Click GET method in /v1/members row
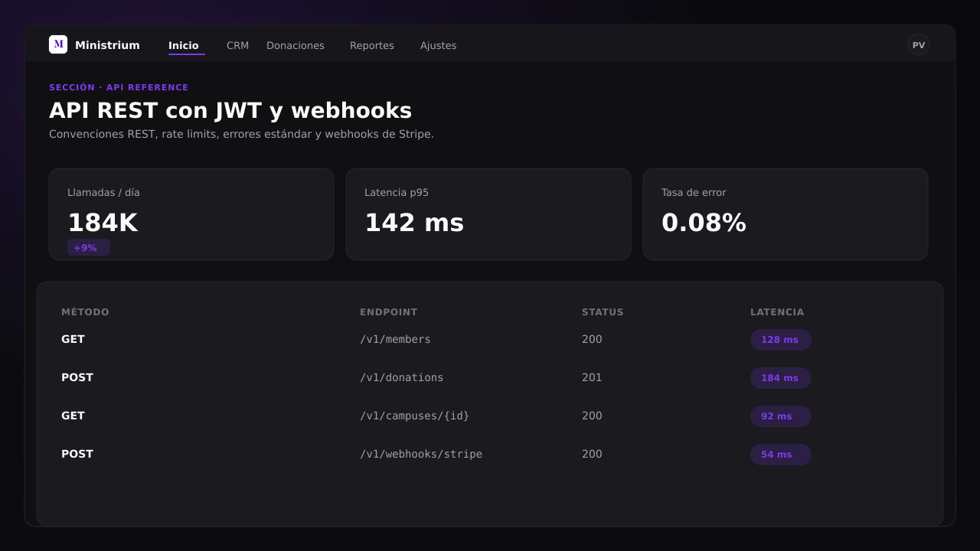This screenshot has height=551, width=980. click(73, 339)
